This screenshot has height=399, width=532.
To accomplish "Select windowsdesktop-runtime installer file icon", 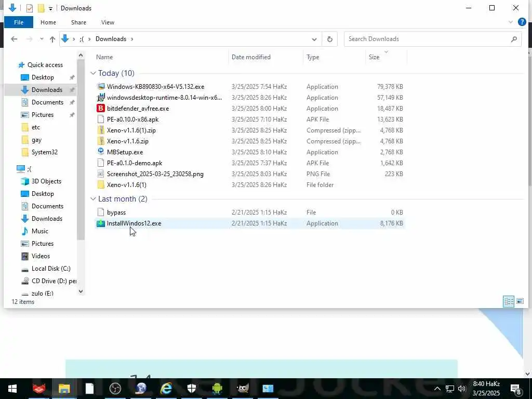I will 101,97.
